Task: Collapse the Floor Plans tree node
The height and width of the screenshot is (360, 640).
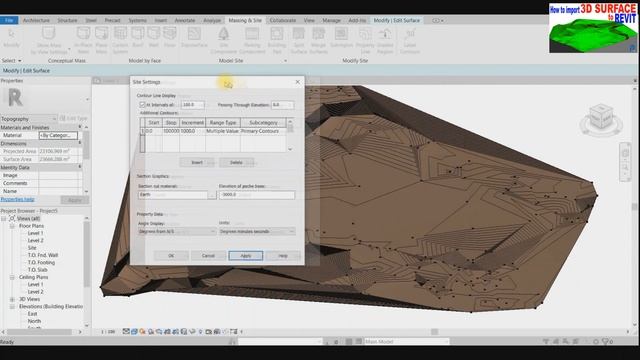Action: (x=12, y=226)
